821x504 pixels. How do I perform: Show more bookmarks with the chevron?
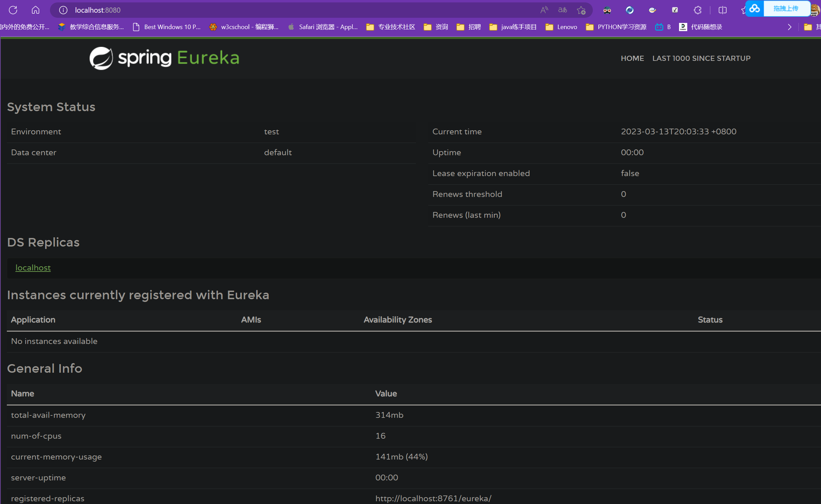click(790, 27)
